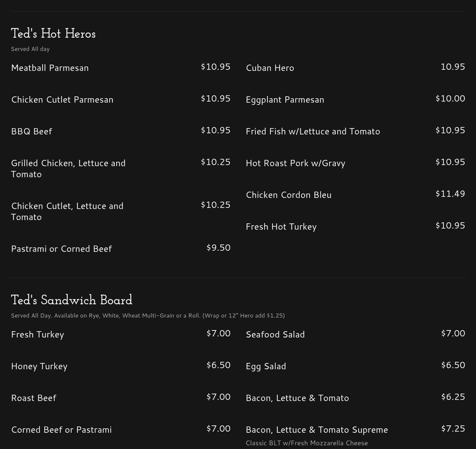Click $10.25 price for Chicken Cutlet, Lettuce and Tomato
The image size is (476, 449).
coord(215,205)
